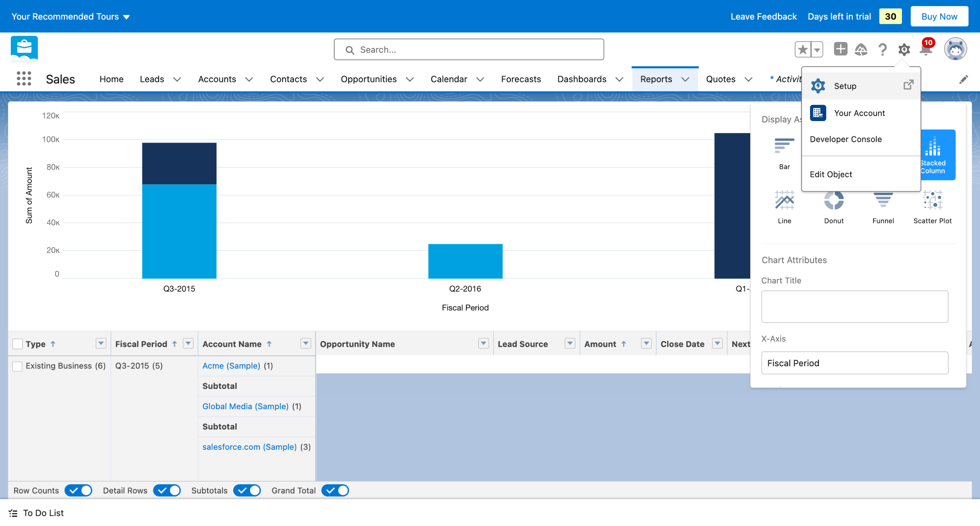The height and width of the screenshot is (526, 980).
Task: Click the Buy Now button
Action: (x=939, y=16)
